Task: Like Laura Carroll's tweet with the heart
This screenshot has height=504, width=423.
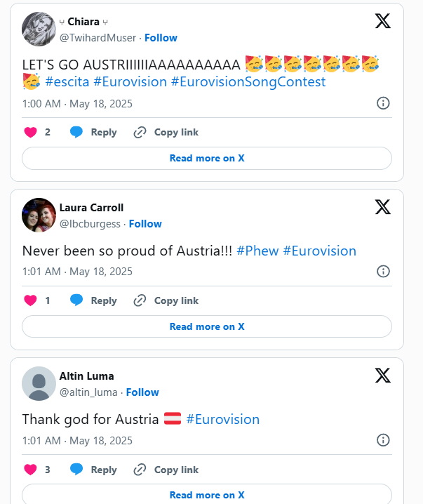Action: pyautogui.click(x=30, y=300)
